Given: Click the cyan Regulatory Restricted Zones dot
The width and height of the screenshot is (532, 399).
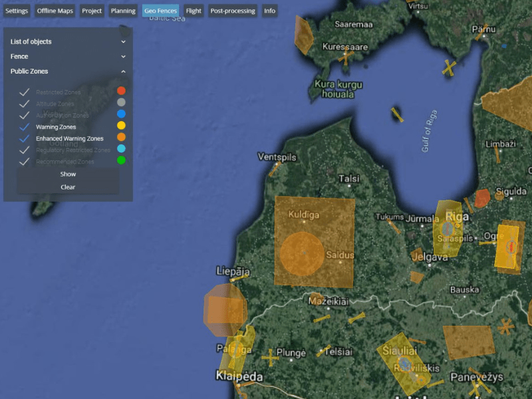Looking at the screenshot, I should pos(121,148).
